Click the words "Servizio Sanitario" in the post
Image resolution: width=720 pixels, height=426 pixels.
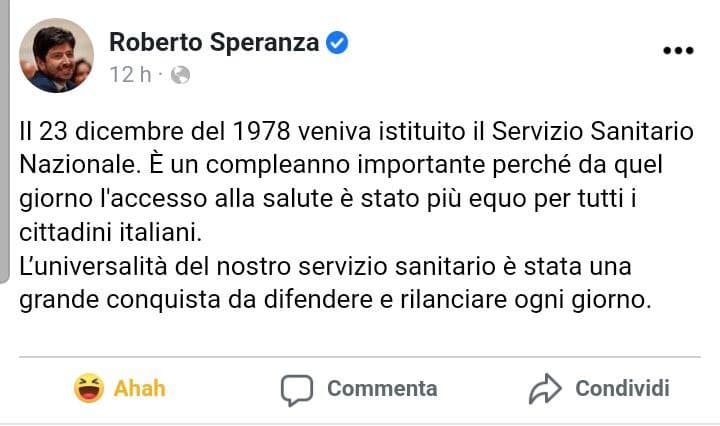click(545, 133)
